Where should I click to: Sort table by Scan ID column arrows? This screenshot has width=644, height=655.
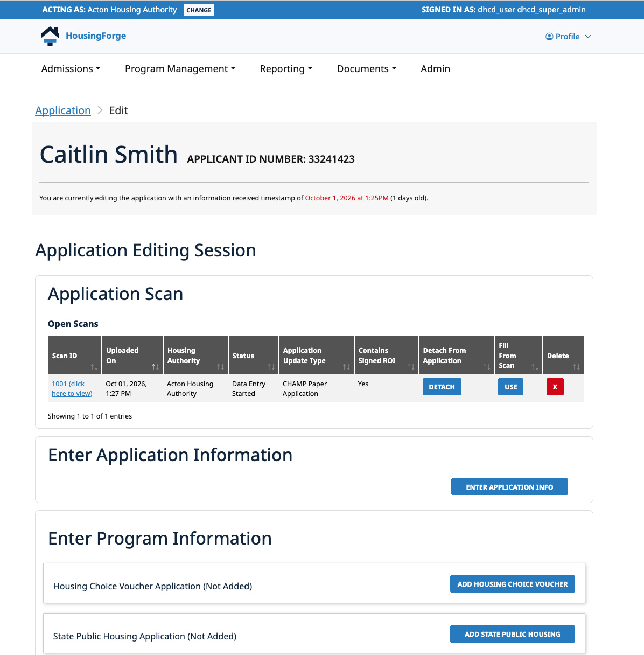[94, 367]
